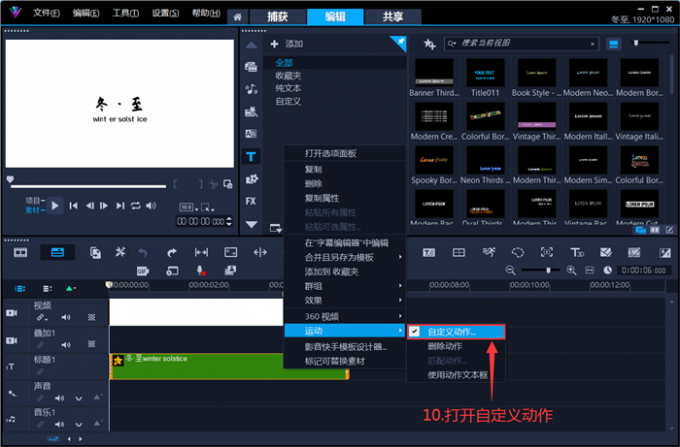
Task: Open the multi-camera editor grid icon
Action: [x=459, y=252]
